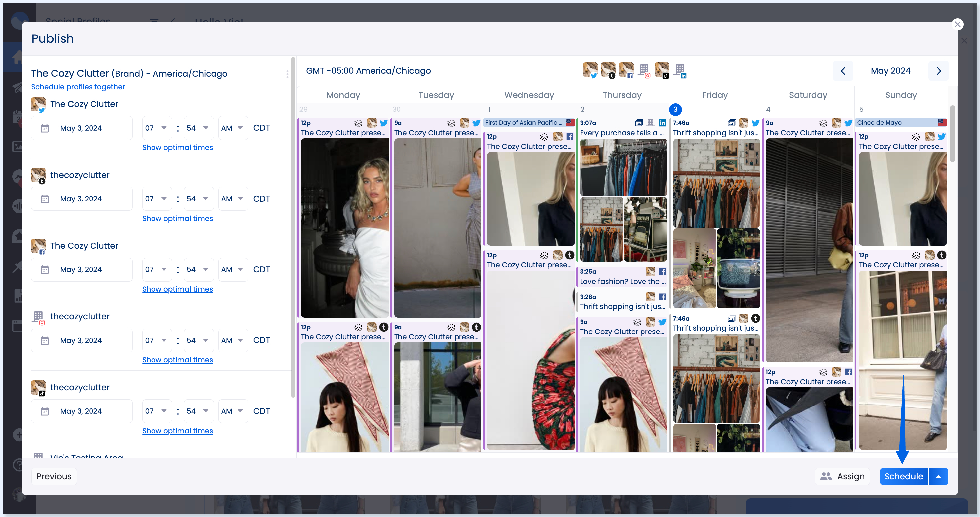Click the TikTok profile avatar filter in calendar header
Screen dimensions: 980x517
coord(662,70)
